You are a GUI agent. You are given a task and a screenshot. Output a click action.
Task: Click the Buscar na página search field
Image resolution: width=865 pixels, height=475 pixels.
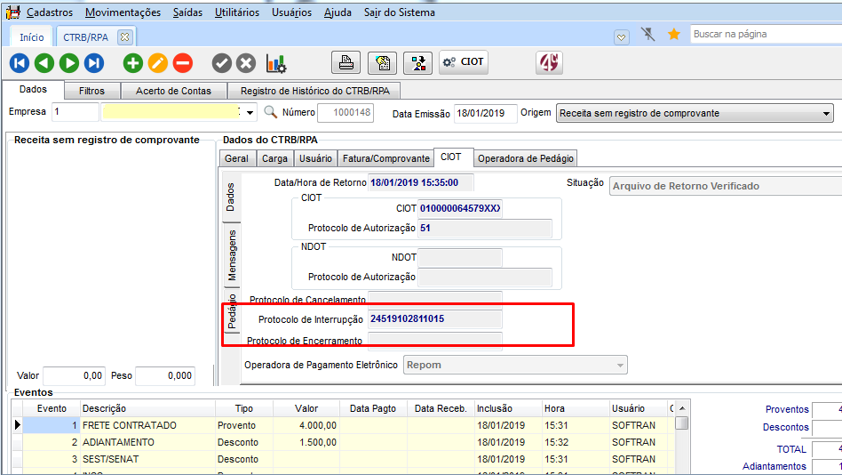click(x=765, y=34)
